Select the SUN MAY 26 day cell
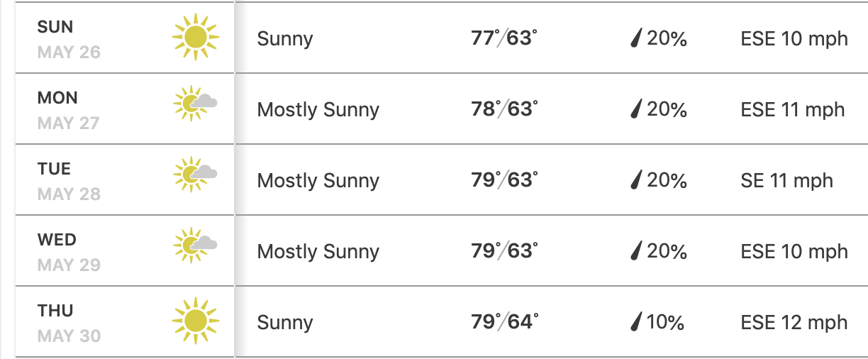 click(125, 38)
